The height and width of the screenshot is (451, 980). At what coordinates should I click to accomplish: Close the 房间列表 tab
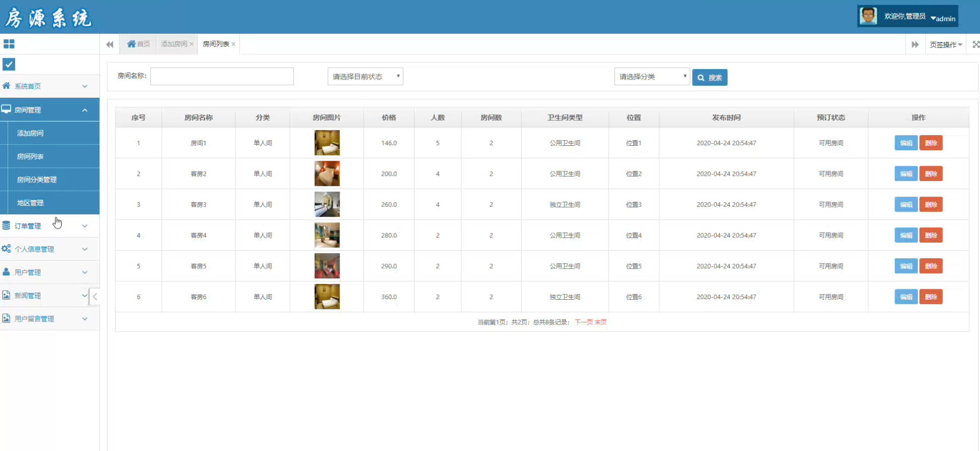pos(234,44)
